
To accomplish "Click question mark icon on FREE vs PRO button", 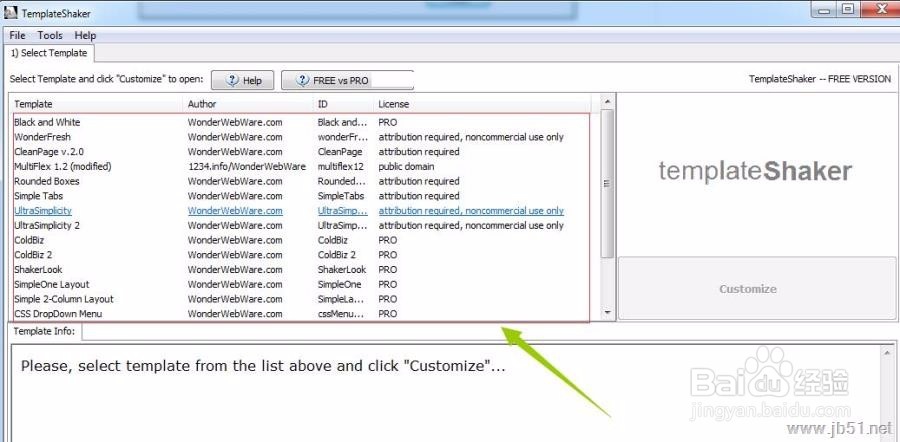I will click(x=302, y=80).
